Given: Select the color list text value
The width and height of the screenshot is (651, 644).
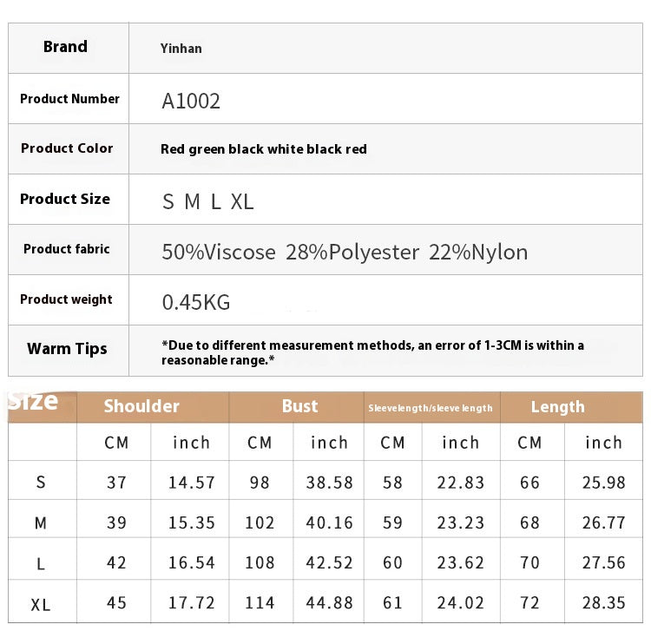Looking at the screenshot, I should (x=263, y=149).
